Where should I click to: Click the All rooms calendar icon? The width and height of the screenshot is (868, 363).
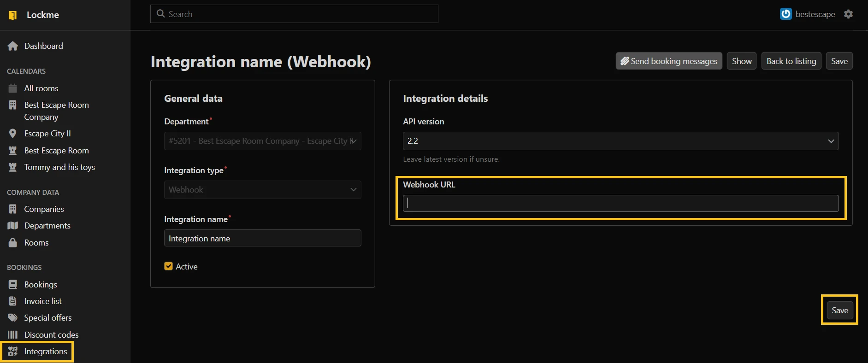coord(13,88)
